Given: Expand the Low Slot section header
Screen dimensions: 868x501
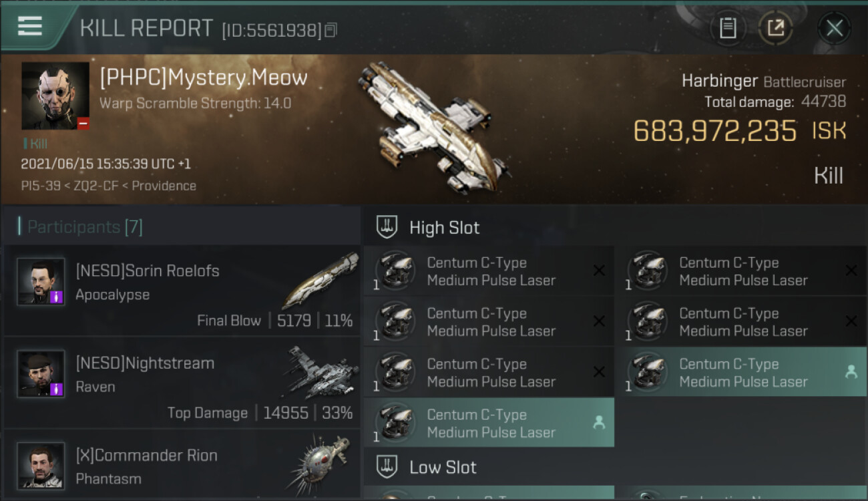Looking at the screenshot, I should pyautogui.click(x=443, y=467).
